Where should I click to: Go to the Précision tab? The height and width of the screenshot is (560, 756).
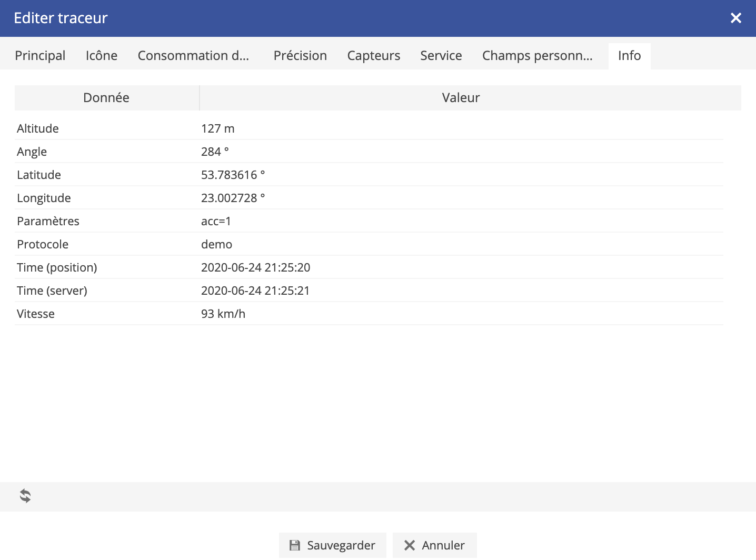pos(300,56)
